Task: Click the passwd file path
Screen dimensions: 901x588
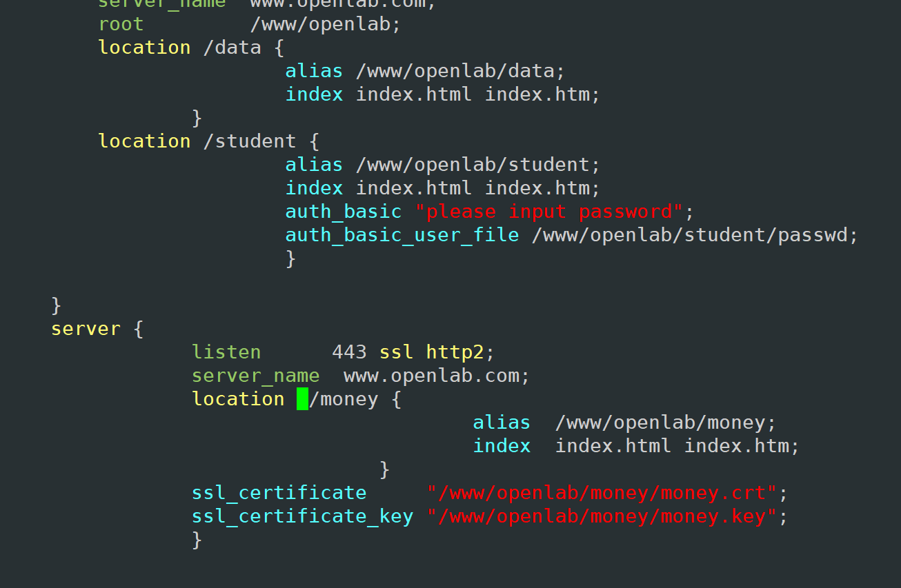Action: pos(691,234)
